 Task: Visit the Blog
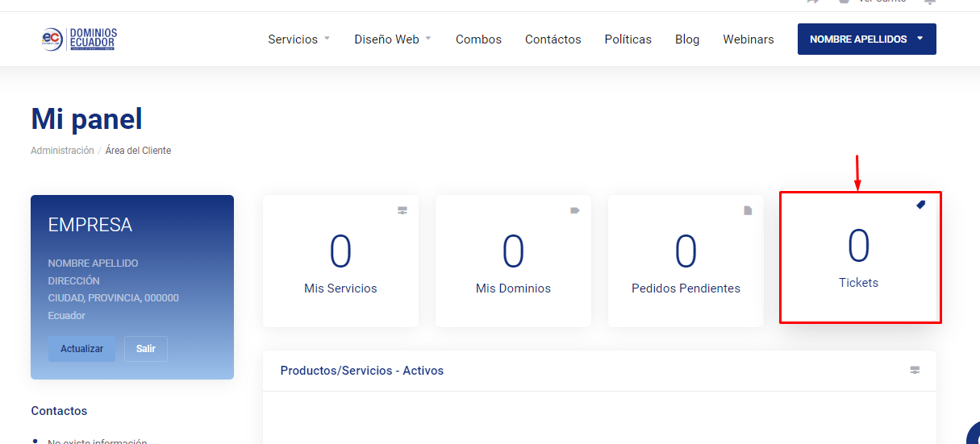pos(687,39)
